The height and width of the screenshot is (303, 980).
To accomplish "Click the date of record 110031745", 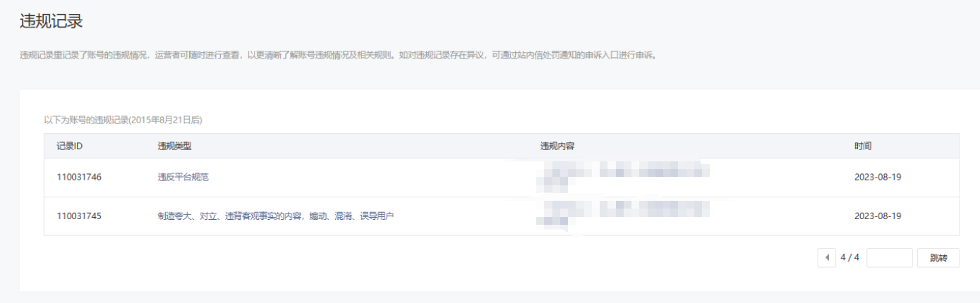I will point(878,216).
